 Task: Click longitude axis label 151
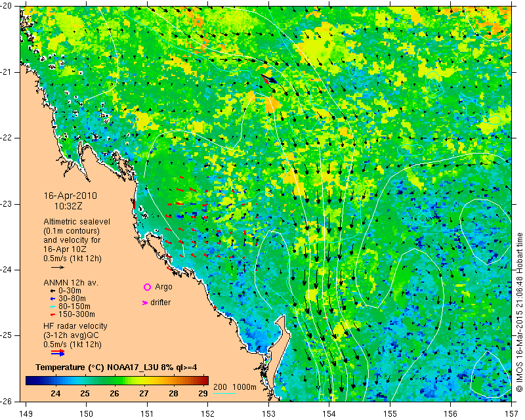coord(147,414)
